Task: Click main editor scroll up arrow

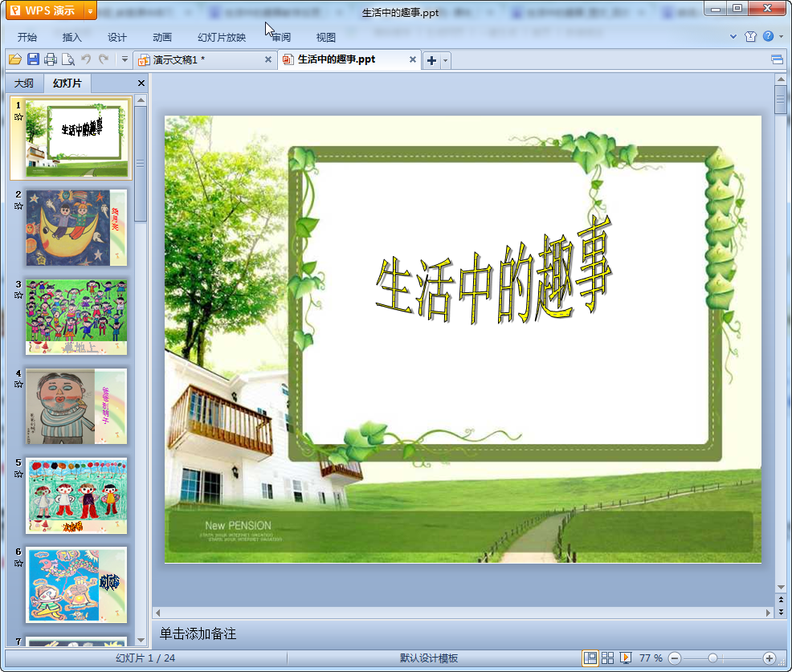Action: pyautogui.click(x=781, y=79)
